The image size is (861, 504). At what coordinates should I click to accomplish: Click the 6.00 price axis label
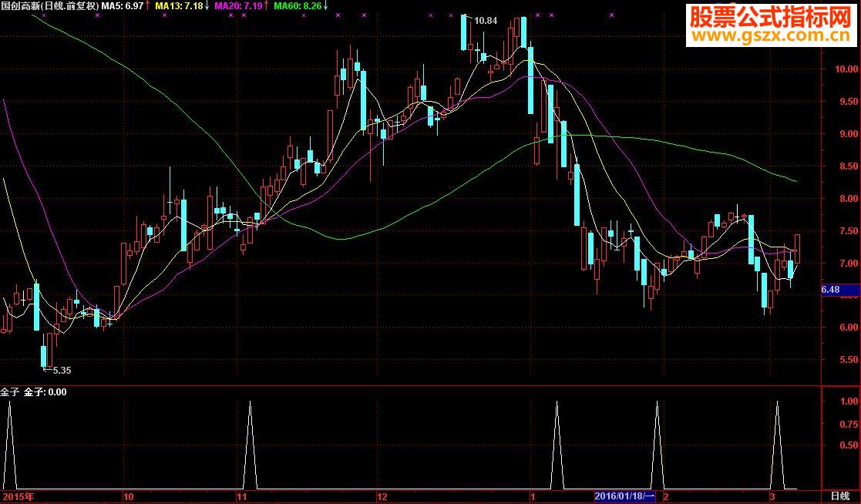pyautogui.click(x=849, y=328)
